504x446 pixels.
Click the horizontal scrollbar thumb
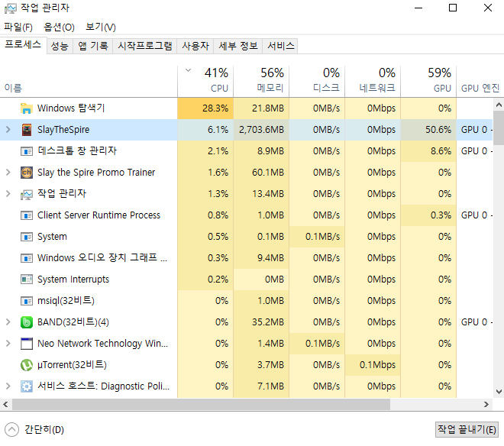click(201, 405)
